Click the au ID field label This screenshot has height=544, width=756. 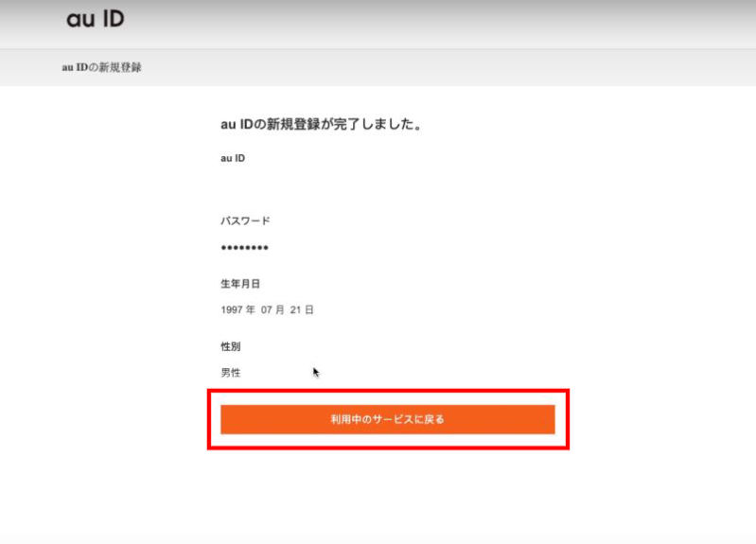[x=233, y=158]
